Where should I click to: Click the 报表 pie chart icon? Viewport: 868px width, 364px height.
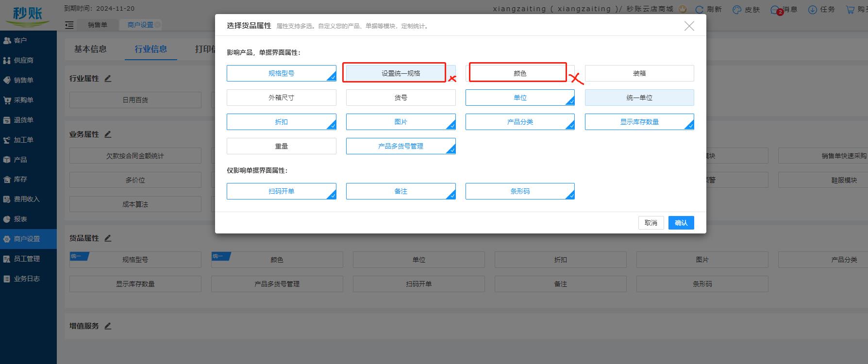tap(7, 219)
